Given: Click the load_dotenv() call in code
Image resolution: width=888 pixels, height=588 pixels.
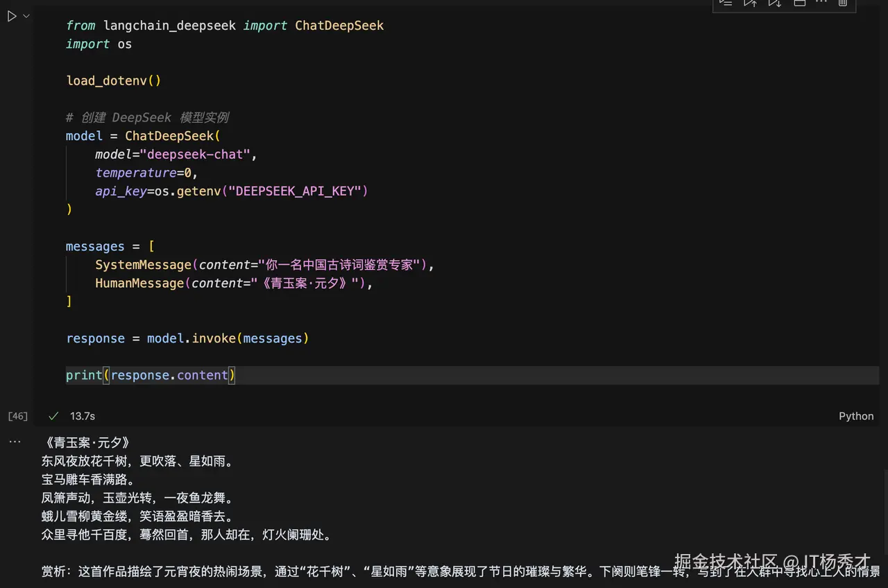Looking at the screenshot, I should (x=113, y=80).
